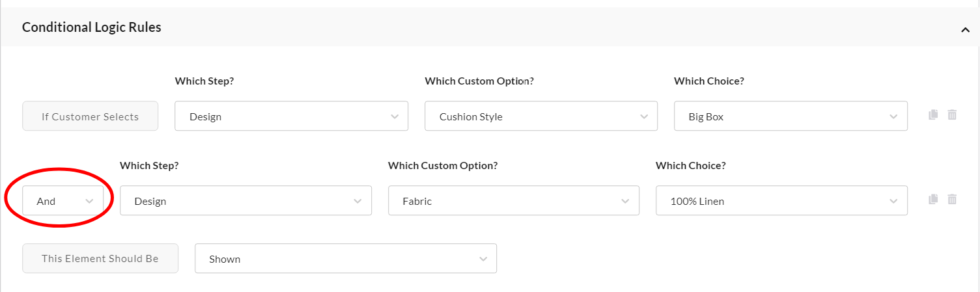Click first row's Which Step? label

click(204, 81)
